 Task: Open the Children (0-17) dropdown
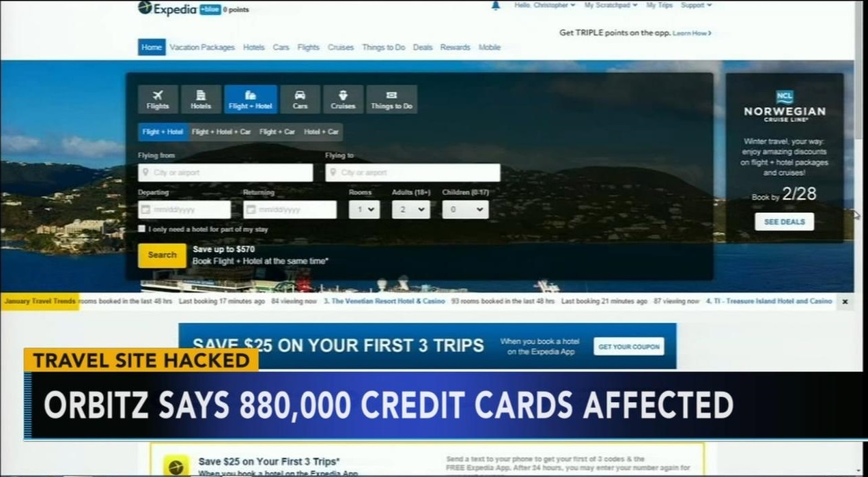465,209
